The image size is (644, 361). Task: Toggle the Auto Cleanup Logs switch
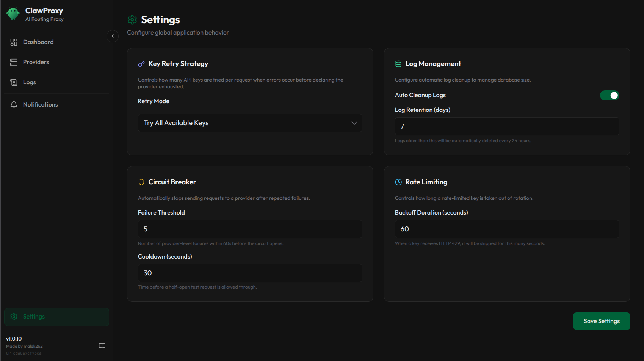tap(610, 95)
